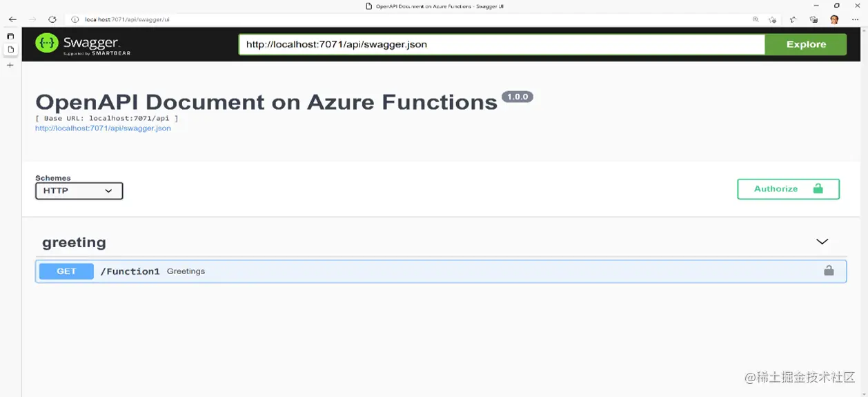Add this page to favorites star icon
The image size is (868, 397).
click(773, 19)
